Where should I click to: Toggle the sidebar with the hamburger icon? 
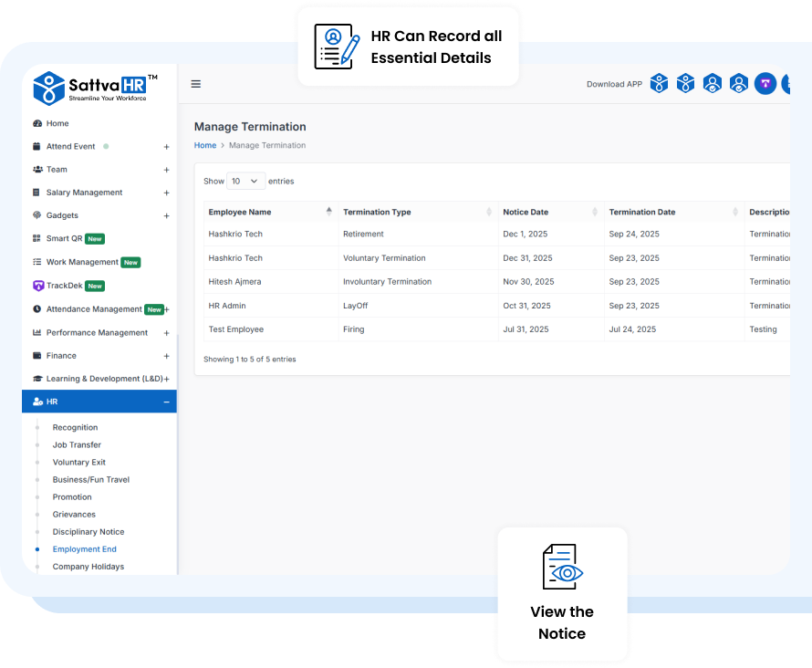tap(195, 83)
